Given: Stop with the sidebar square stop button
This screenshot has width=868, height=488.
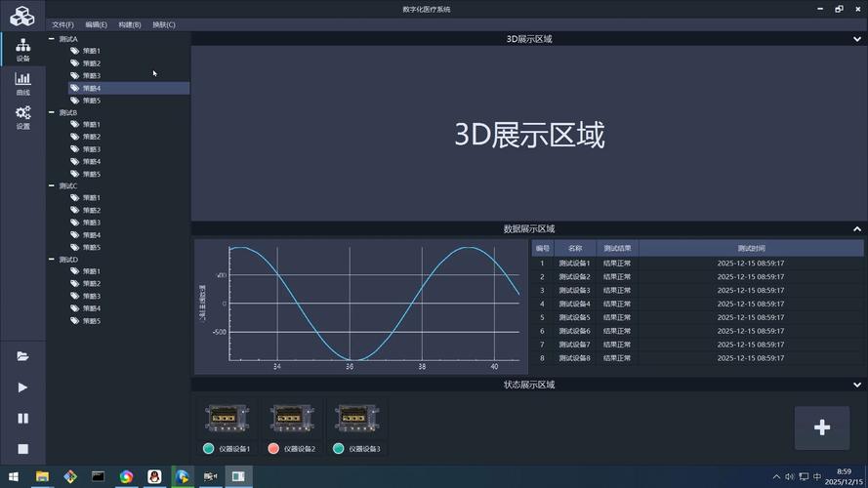Looking at the screenshot, I should (22, 449).
